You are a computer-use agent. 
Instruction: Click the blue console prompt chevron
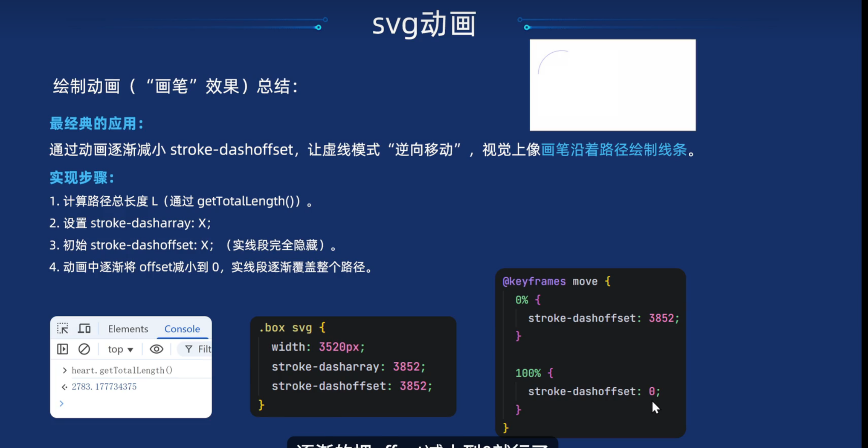pos(61,403)
